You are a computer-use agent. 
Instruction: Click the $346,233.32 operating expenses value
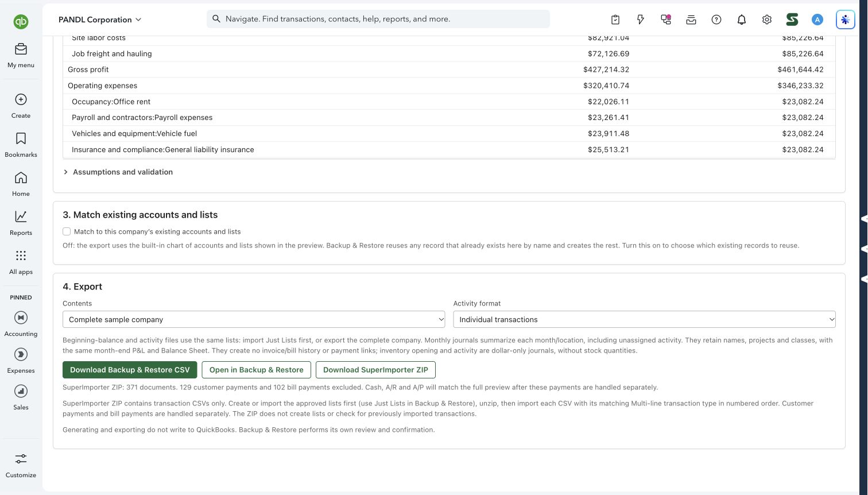click(800, 86)
